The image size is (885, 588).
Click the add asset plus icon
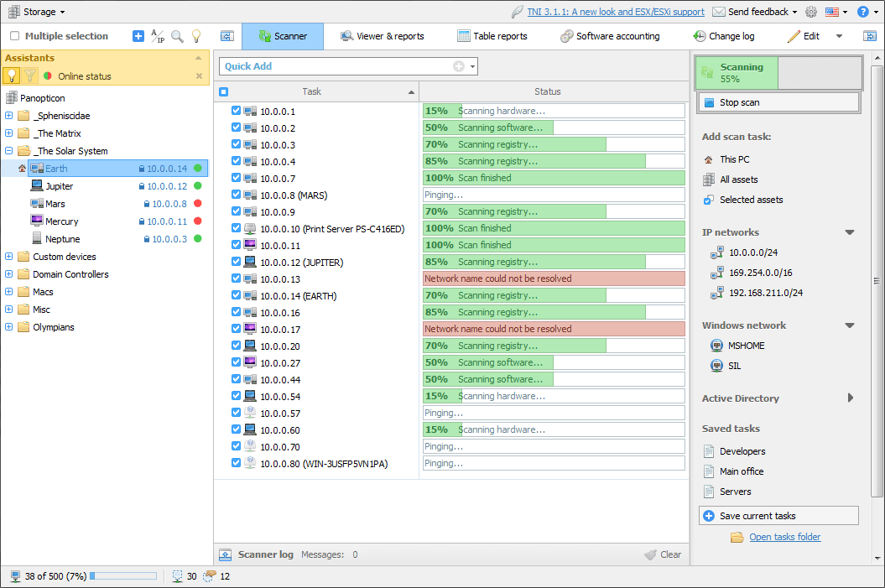(x=138, y=36)
